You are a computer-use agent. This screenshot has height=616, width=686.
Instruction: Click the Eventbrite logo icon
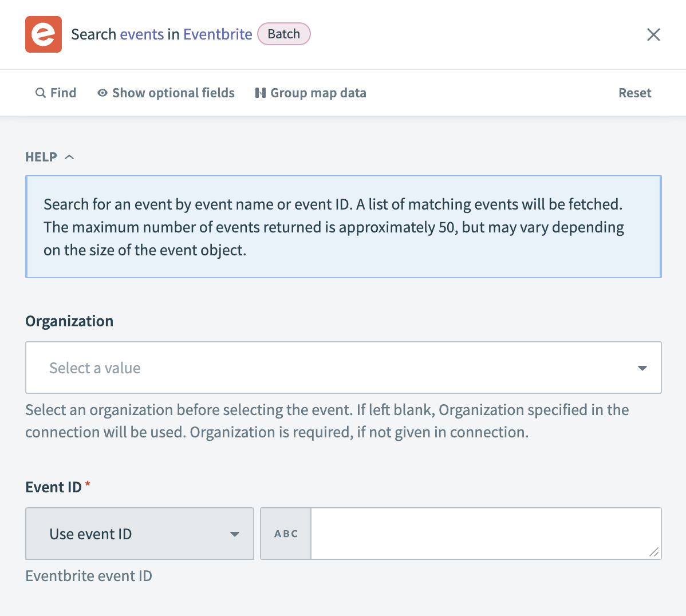click(x=43, y=34)
